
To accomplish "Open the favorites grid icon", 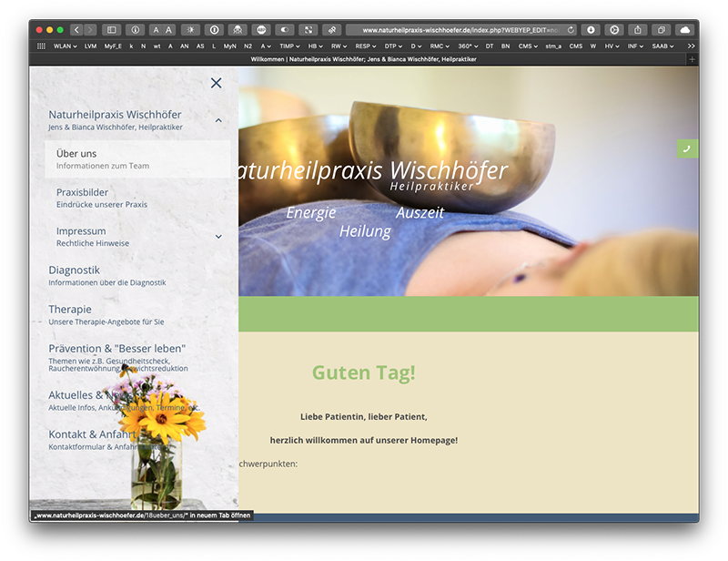I will [41, 46].
